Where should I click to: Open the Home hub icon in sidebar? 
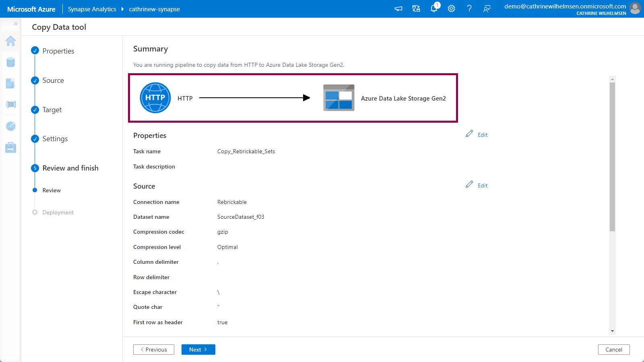pyautogui.click(x=11, y=41)
